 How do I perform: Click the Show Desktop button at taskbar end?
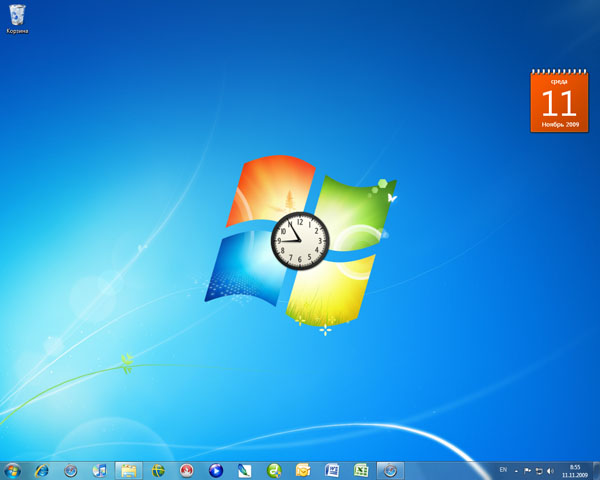[x=596, y=471]
